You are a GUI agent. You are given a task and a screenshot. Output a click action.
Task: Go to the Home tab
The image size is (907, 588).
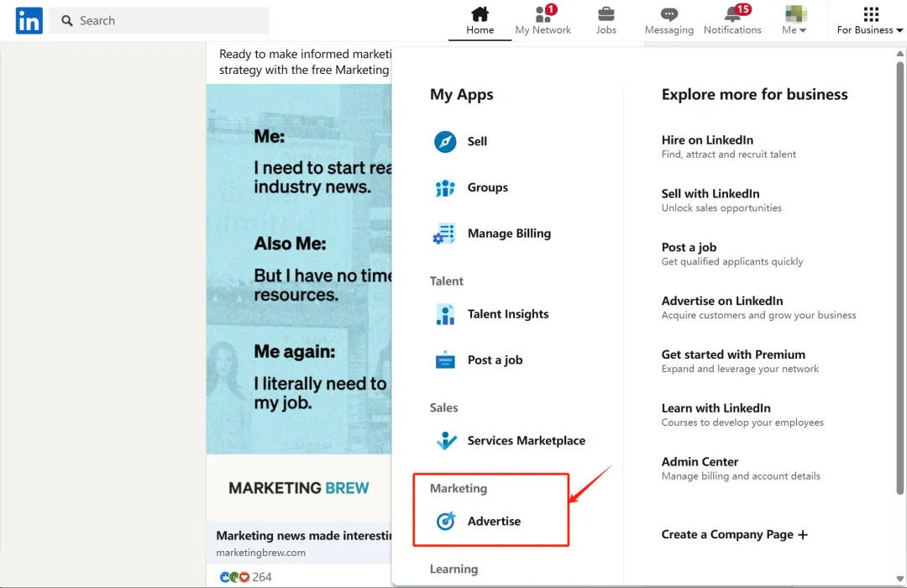(x=480, y=20)
